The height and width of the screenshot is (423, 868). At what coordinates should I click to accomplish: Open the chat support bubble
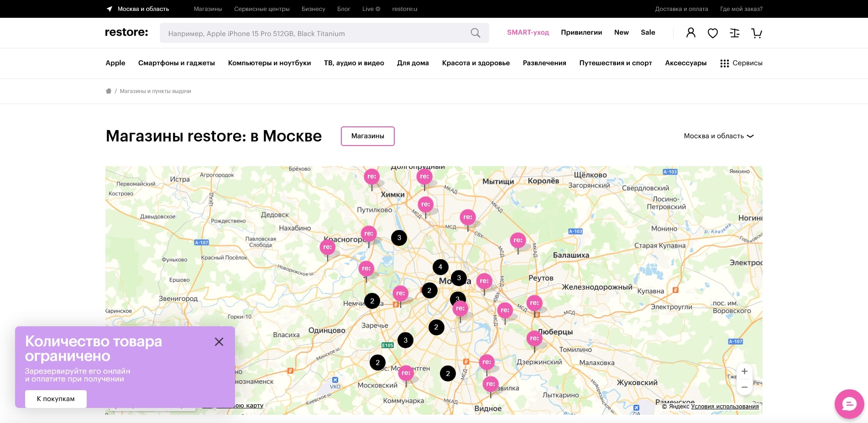[x=849, y=404]
